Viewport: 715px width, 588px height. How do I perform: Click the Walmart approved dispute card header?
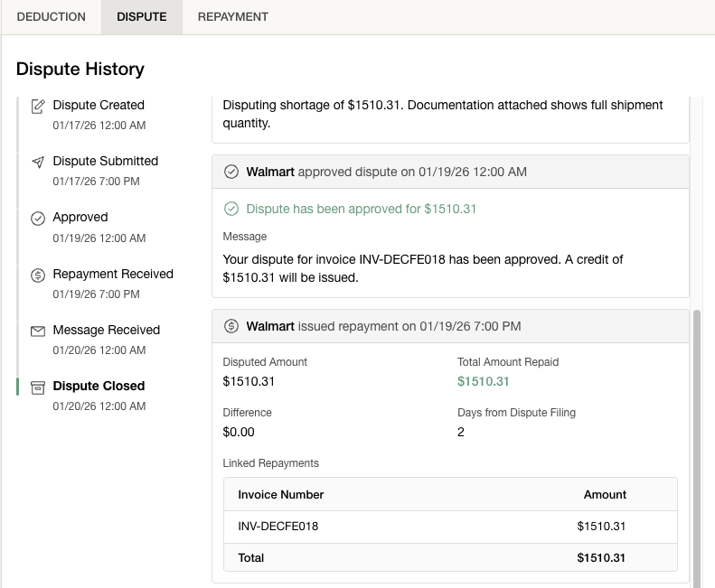coord(450,172)
